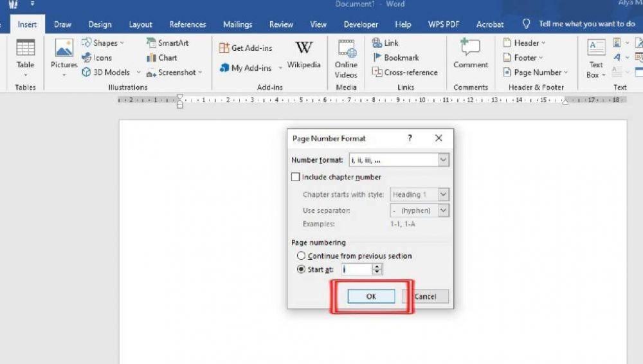Open the Footer options
The height and width of the screenshot is (364, 643).
523,58
